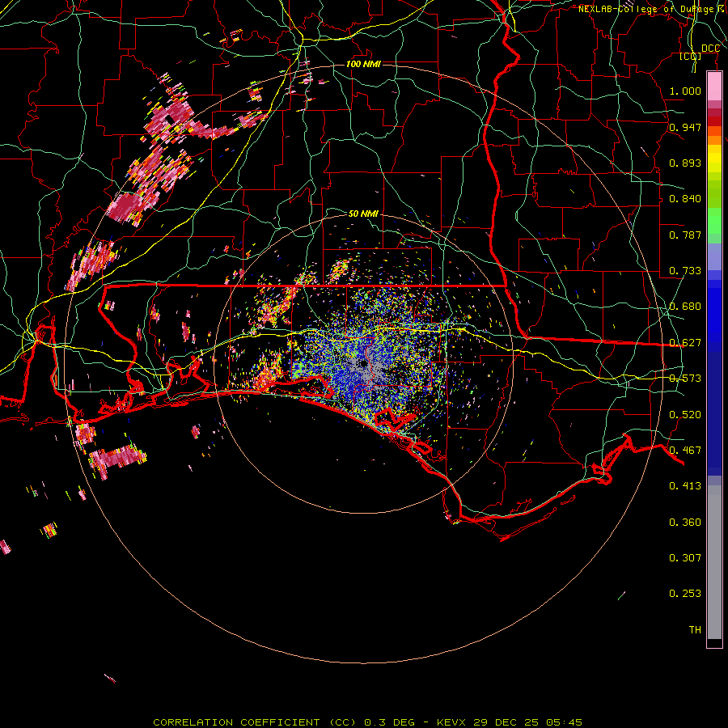Screen dimensions: 728x728
Task: Click the 0.627 scale value
Action: click(685, 343)
